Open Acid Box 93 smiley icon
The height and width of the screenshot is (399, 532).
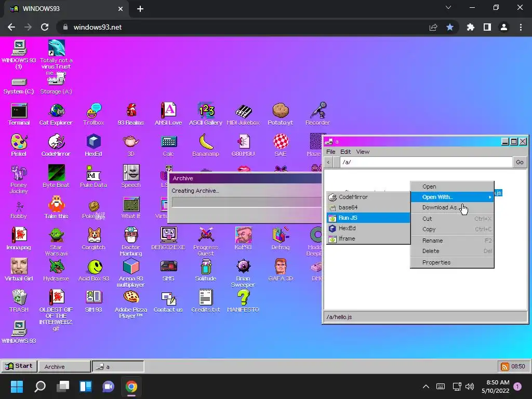[94, 270]
